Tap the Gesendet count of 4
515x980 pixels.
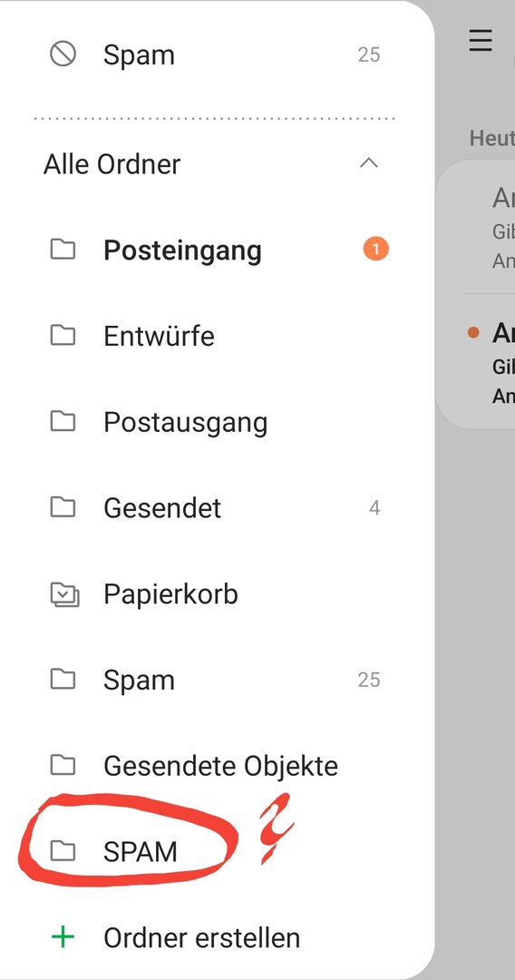click(374, 508)
